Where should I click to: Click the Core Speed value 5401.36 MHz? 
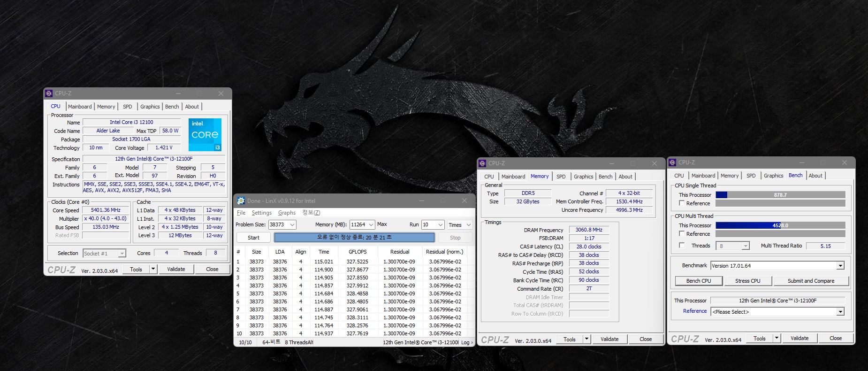click(106, 210)
